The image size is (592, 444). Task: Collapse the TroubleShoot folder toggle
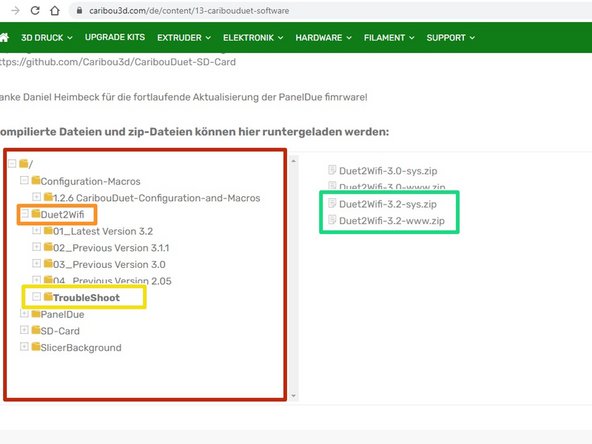click(36, 297)
